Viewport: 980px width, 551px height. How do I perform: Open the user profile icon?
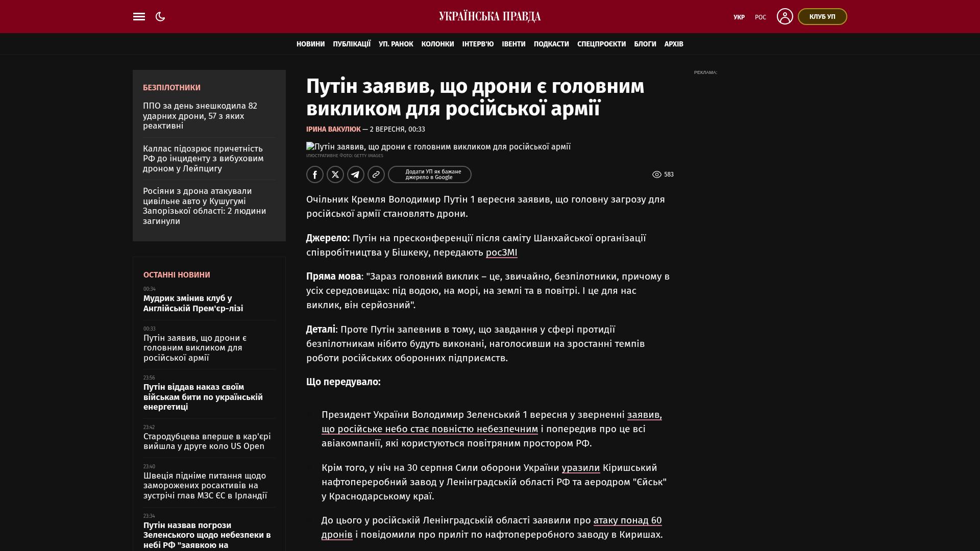click(785, 16)
